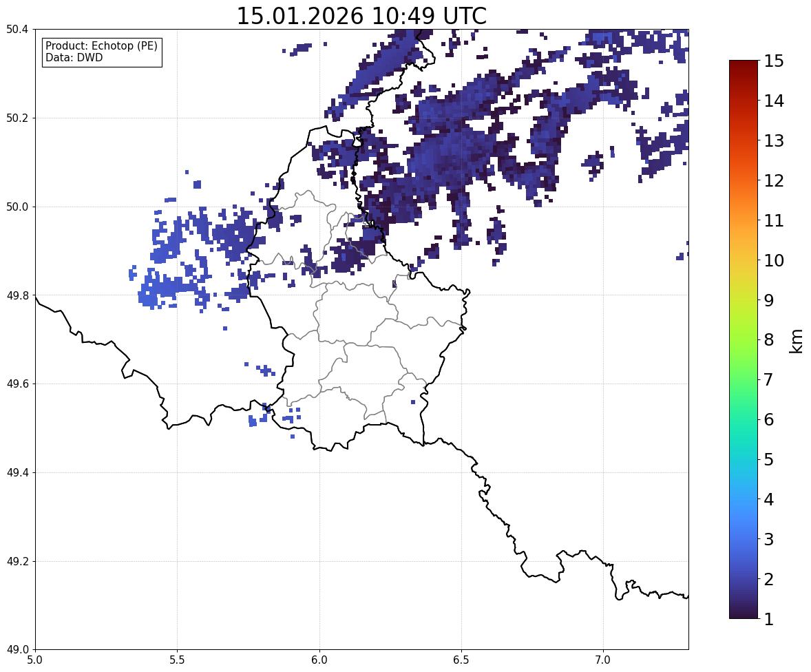Click colorbar tick value 3
Screen dimensions: 811x672
click(x=769, y=539)
